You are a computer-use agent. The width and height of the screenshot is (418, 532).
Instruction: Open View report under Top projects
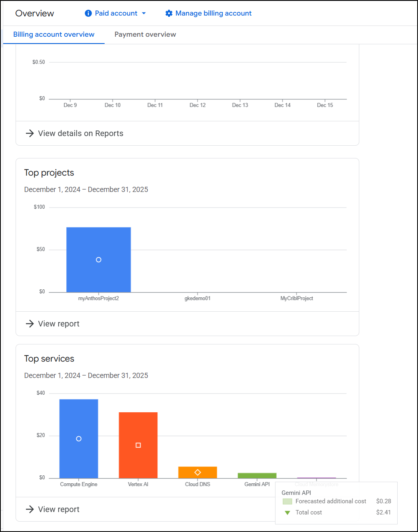pos(59,324)
